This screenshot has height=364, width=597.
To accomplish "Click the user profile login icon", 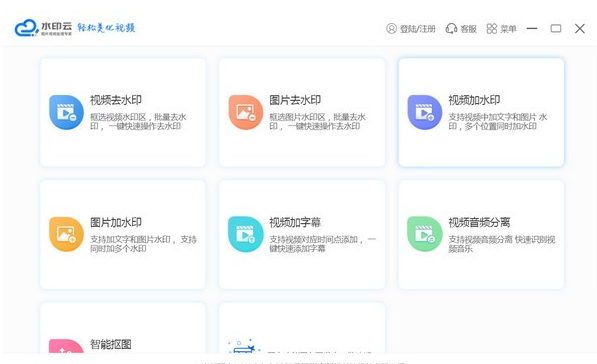I will click(x=391, y=29).
